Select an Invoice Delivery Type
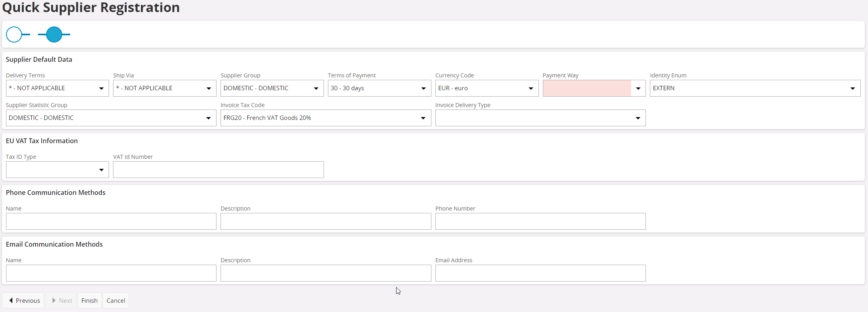Image resolution: width=868 pixels, height=312 pixels. pos(540,118)
